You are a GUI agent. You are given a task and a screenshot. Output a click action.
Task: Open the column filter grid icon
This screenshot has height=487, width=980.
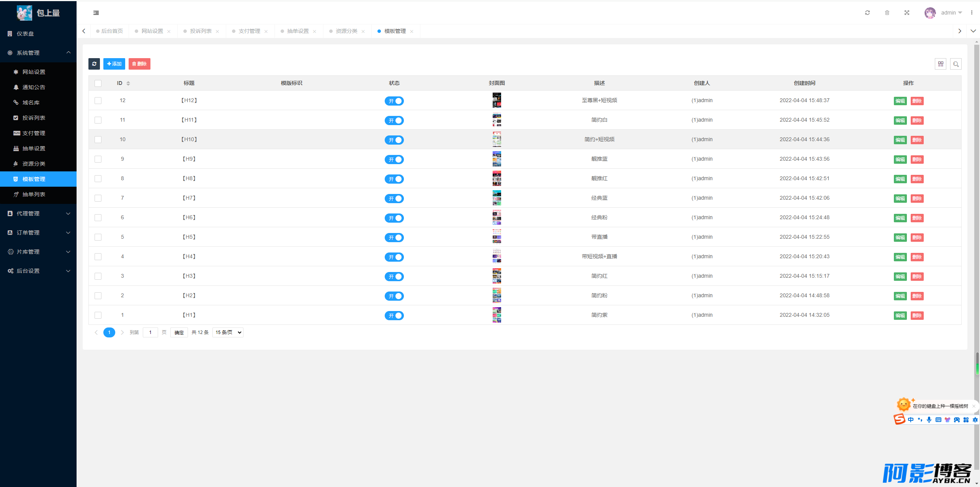pyautogui.click(x=940, y=64)
